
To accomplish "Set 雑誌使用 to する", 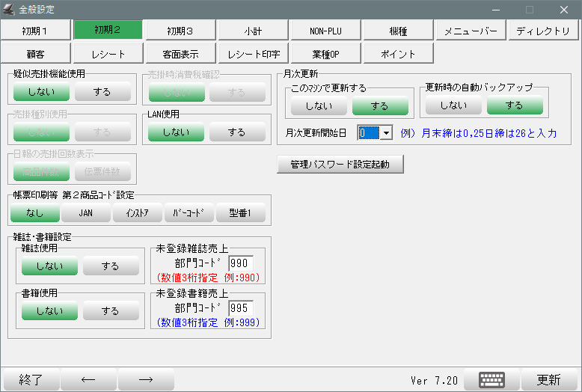I will (x=110, y=266).
